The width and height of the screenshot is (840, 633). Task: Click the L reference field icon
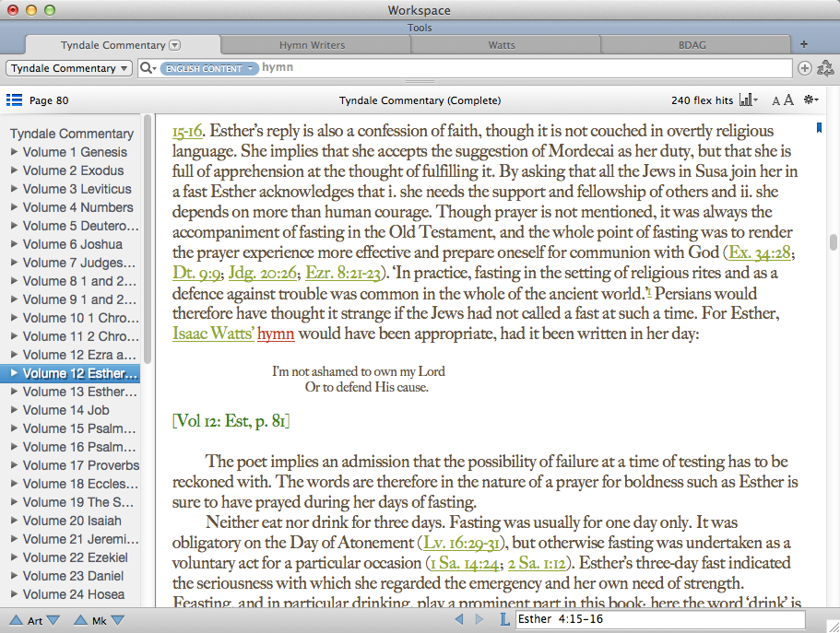click(504, 619)
